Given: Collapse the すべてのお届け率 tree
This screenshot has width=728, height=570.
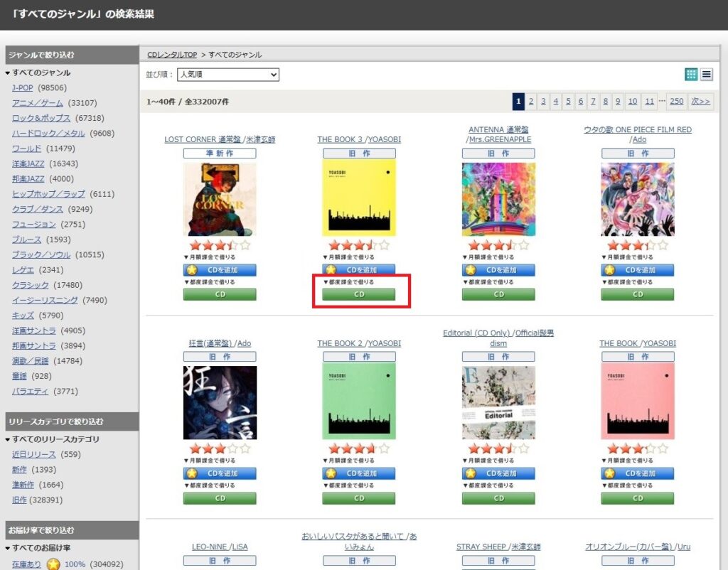Looking at the screenshot, I should [x=7, y=548].
